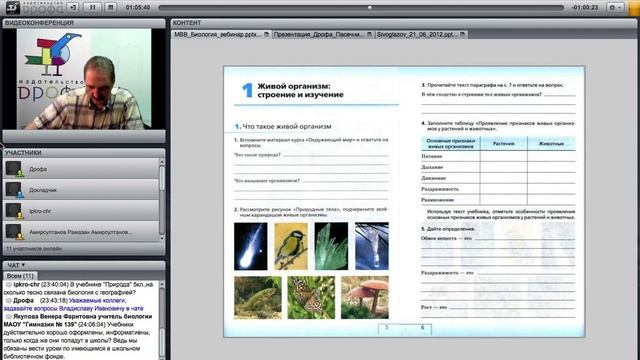Click the КОНТЕНТ panel header
640x360 pixels.
pos(404,23)
